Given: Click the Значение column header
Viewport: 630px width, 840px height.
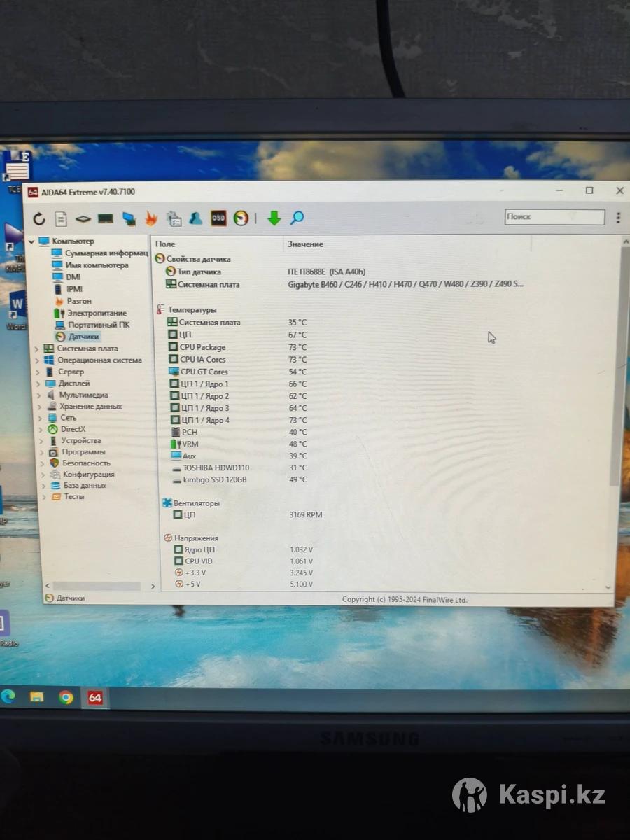Looking at the screenshot, I should [x=305, y=244].
